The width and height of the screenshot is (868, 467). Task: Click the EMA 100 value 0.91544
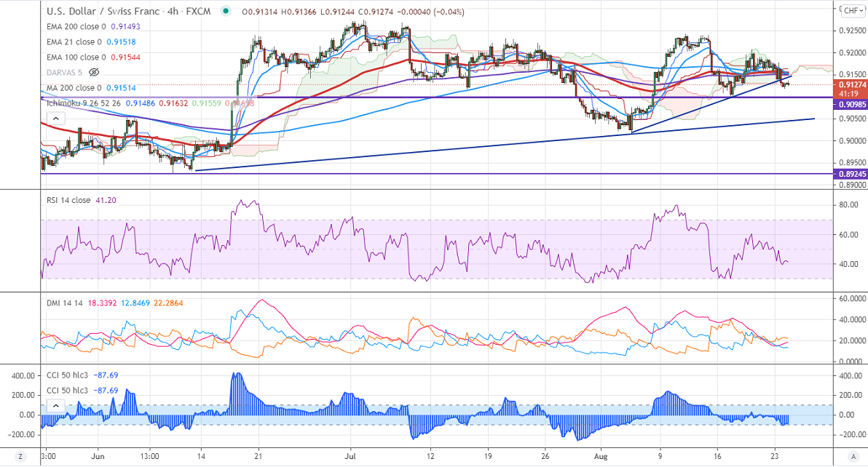click(x=126, y=57)
